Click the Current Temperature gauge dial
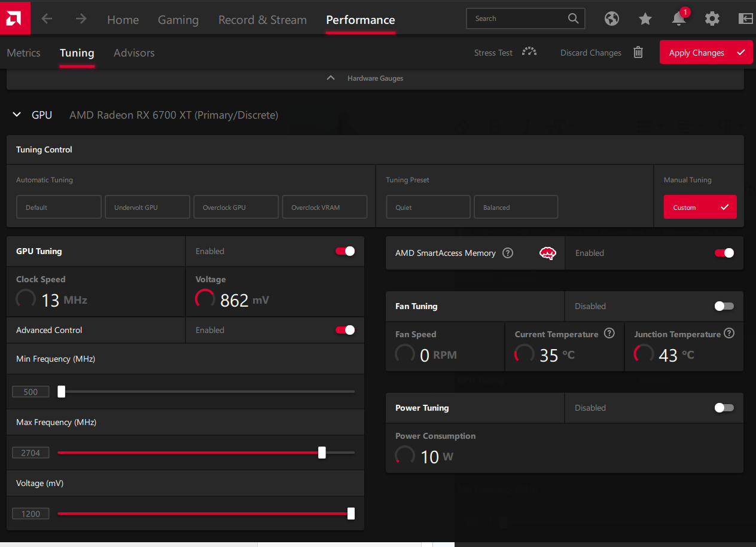This screenshot has height=547, width=756. pos(525,354)
